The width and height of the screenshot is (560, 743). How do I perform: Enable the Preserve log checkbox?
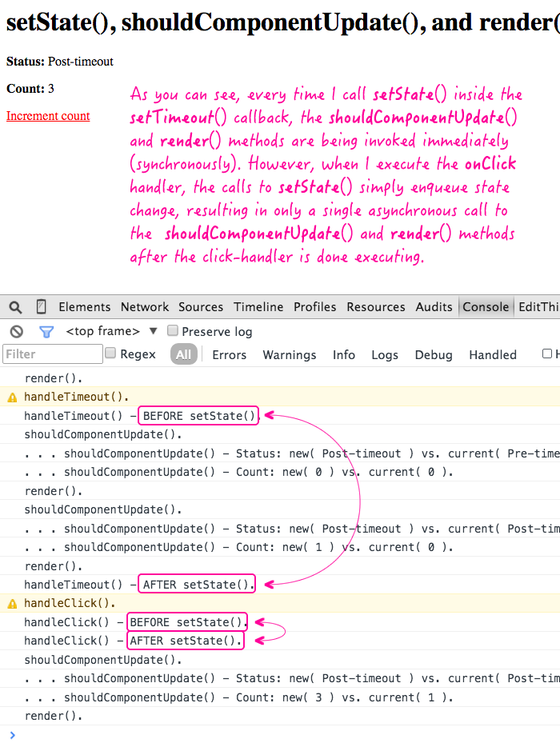[173, 331]
